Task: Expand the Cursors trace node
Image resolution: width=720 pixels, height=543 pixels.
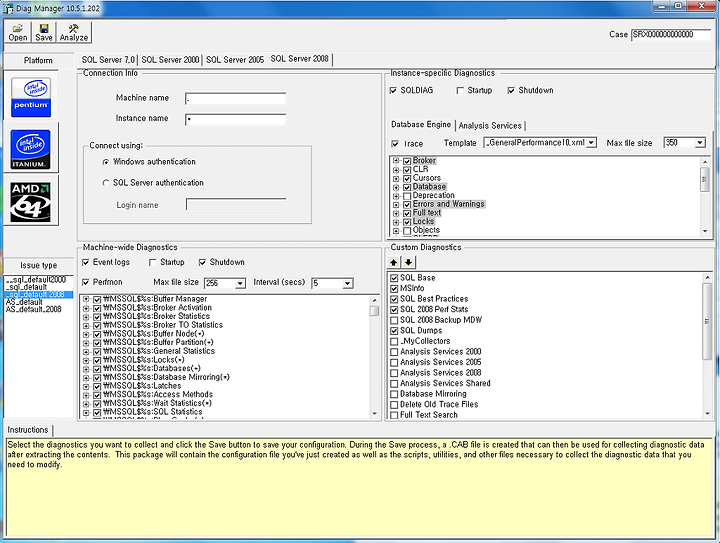Action: pos(396,179)
